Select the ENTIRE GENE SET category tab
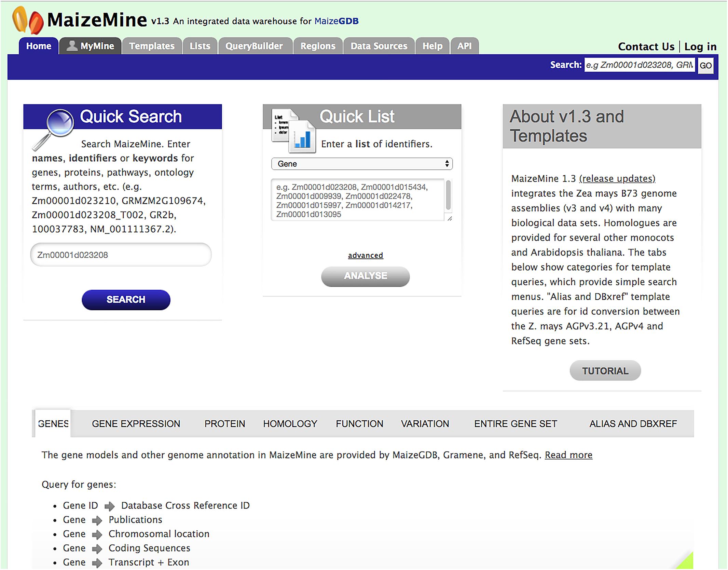Screen dimensions: 728x570 click(x=516, y=424)
